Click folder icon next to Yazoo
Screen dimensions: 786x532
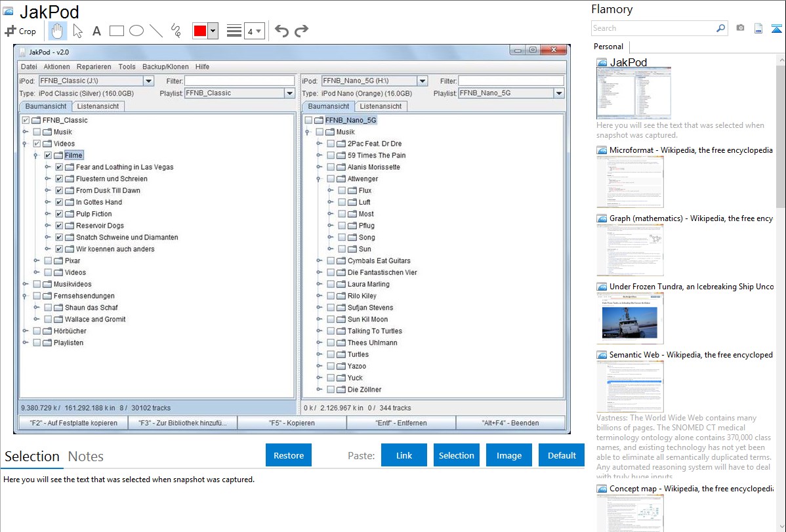[341, 367]
